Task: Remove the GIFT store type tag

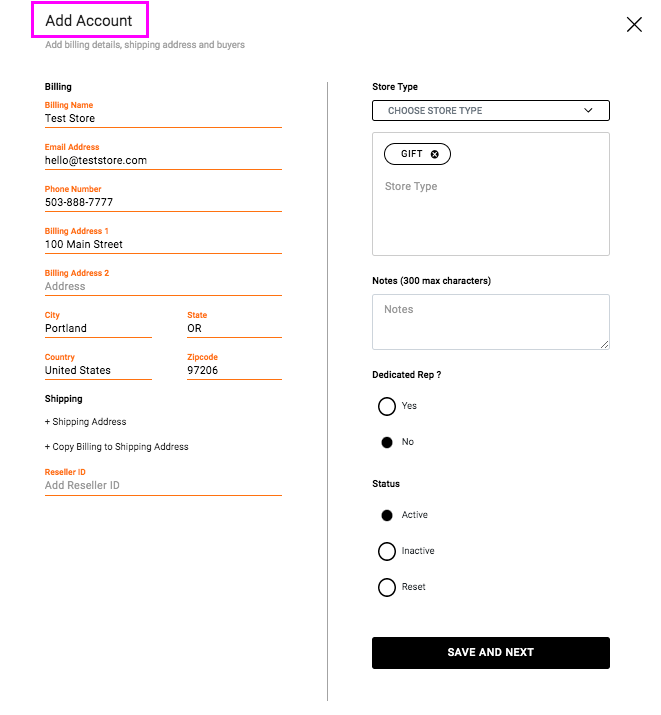Action: pyautogui.click(x=434, y=154)
